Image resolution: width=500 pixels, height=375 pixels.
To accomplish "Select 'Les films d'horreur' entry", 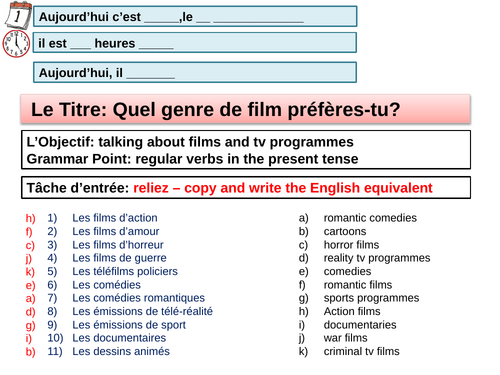I will click(118, 245).
